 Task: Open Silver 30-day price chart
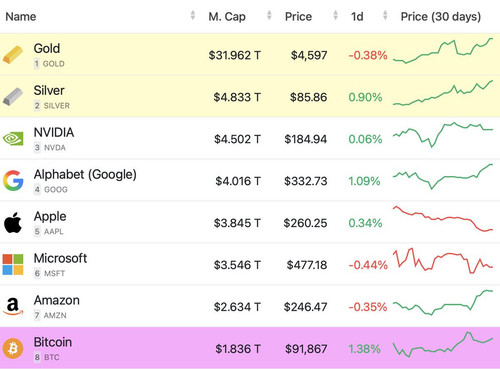(443, 93)
